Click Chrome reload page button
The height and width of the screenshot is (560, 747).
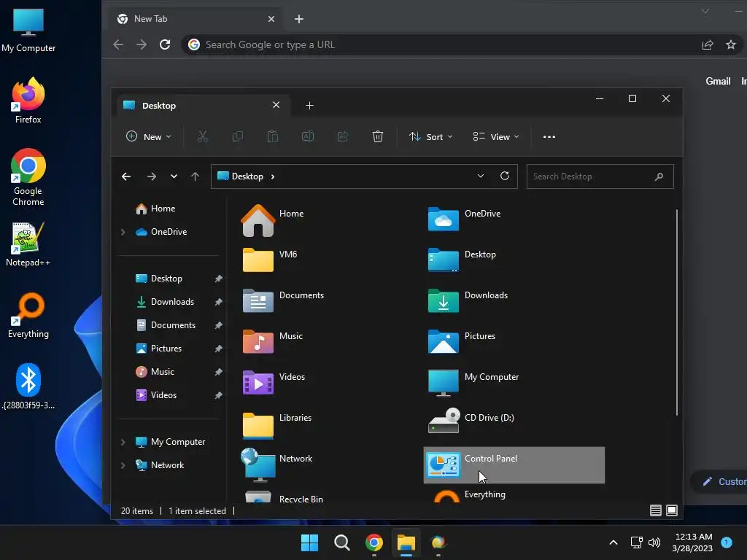click(165, 44)
